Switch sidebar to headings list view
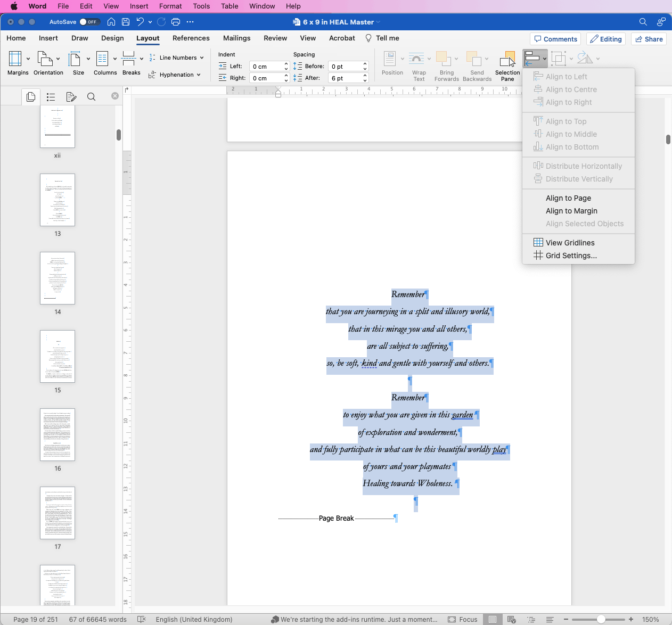 [x=51, y=96]
